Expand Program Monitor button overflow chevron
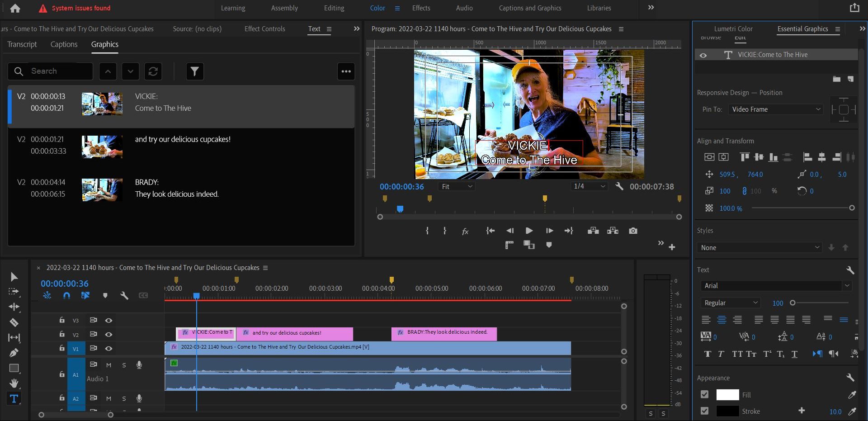This screenshot has height=421, width=868. (661, 243)
